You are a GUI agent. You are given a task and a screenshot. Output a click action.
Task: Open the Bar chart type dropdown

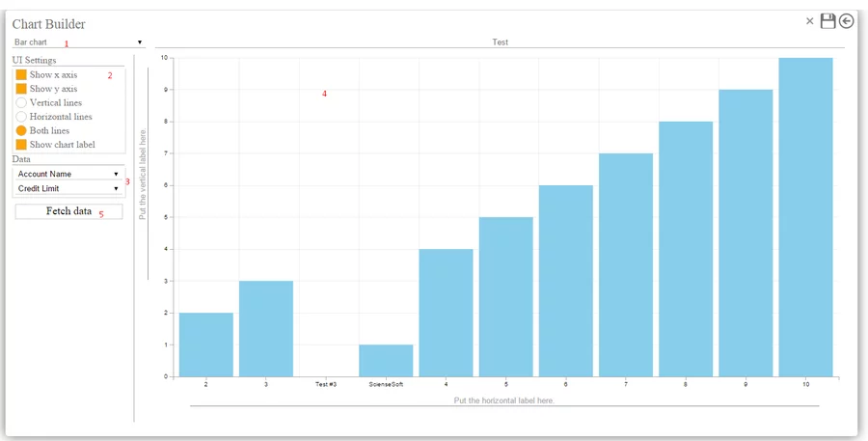tap(77, 42)
